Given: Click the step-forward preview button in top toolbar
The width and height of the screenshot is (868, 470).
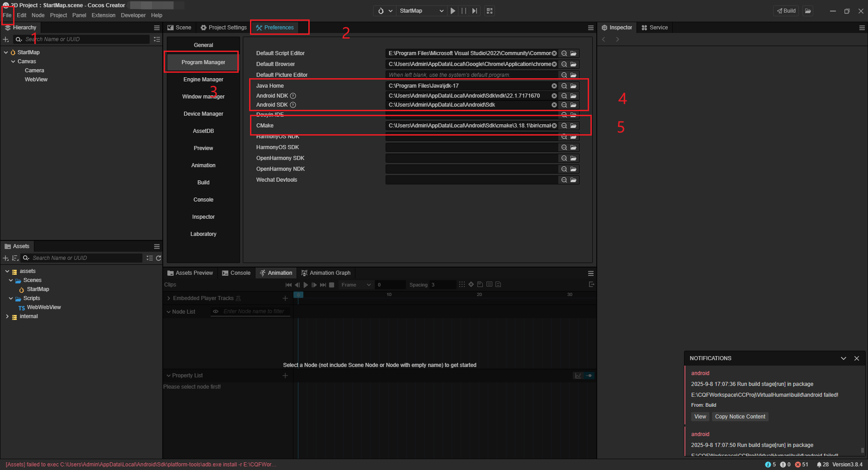Looking at the screenshot, I should pyautogui.click(x=475, y=11).
